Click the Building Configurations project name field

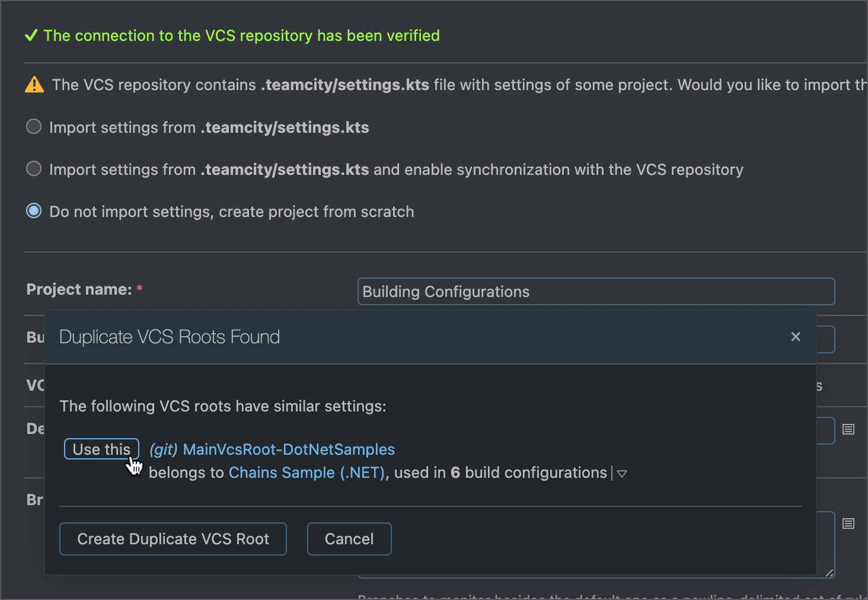[595, 291]
